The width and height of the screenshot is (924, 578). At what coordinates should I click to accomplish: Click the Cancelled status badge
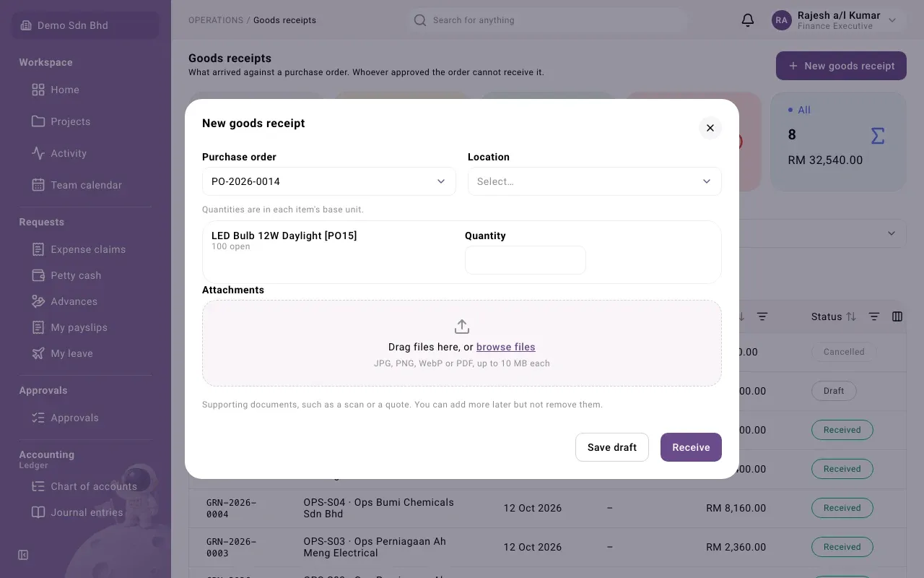click(x=844, y=352)
